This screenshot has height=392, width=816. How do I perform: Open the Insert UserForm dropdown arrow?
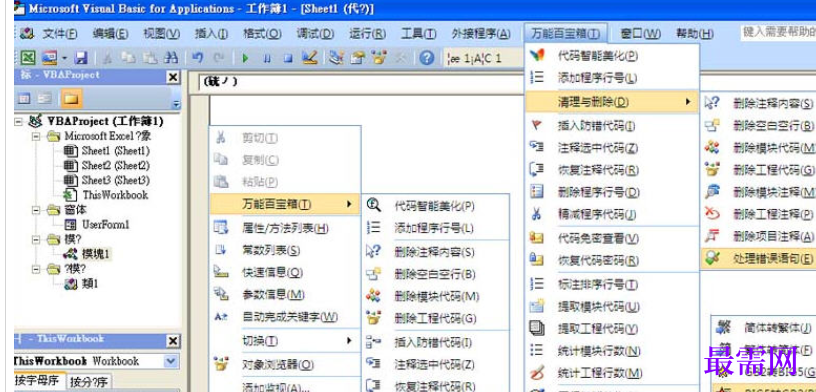point(65,57)
